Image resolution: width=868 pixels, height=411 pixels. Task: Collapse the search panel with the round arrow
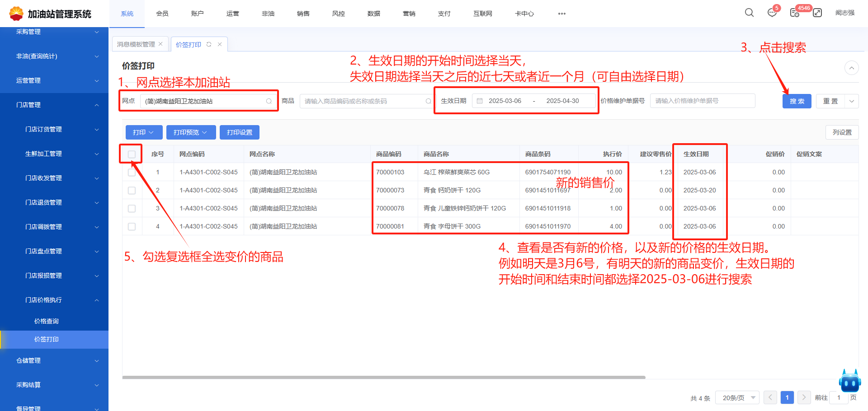[851, 68]
